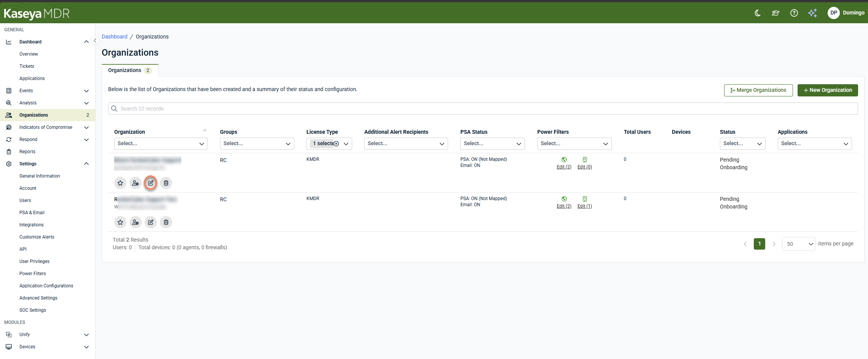Open the Additional Alert Recipients dropdown
This screenshot has width=868, height=359.
[x=406, y=144]
